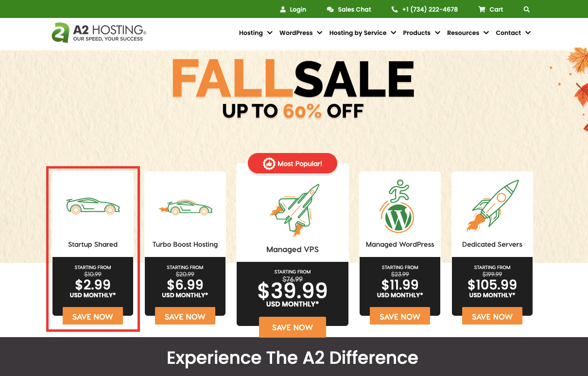Click Save Now under Startup Shared
Screen dimensions: 588x376
click(x=93, y=316)
